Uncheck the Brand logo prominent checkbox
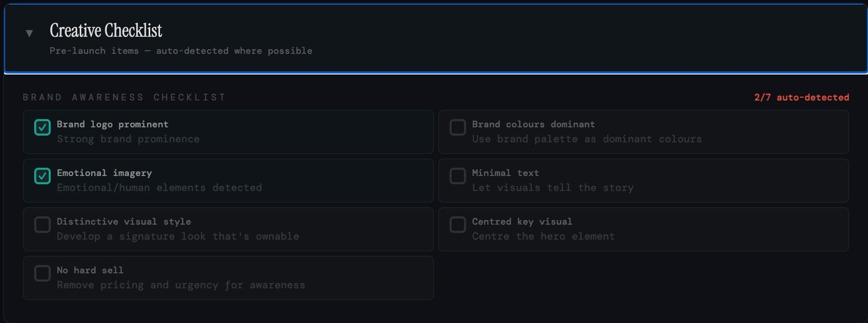This screenshot has width=868, height=323. (x=42, y=128)
